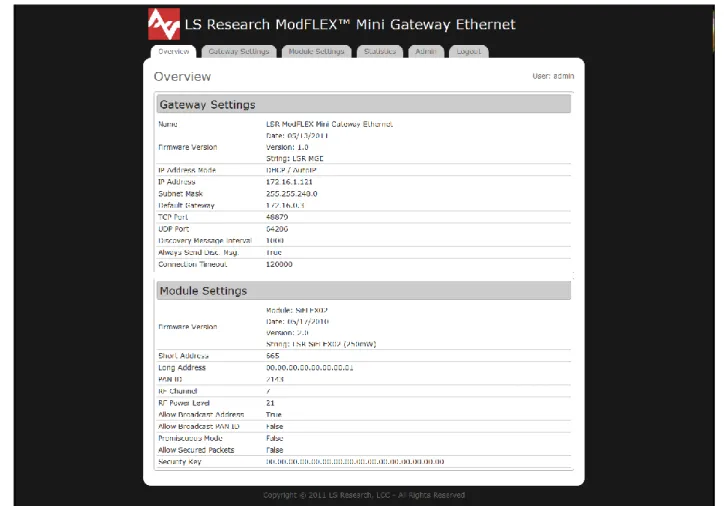Click the Discovery Message Interval value 1000
This screenshot has width=724, height=506.
point(275,241)
